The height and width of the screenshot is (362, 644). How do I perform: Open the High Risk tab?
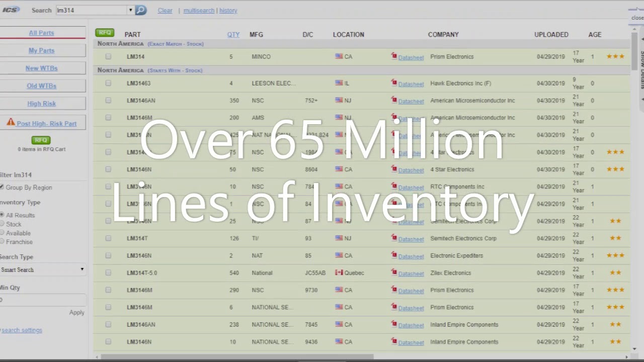[42, 104]
